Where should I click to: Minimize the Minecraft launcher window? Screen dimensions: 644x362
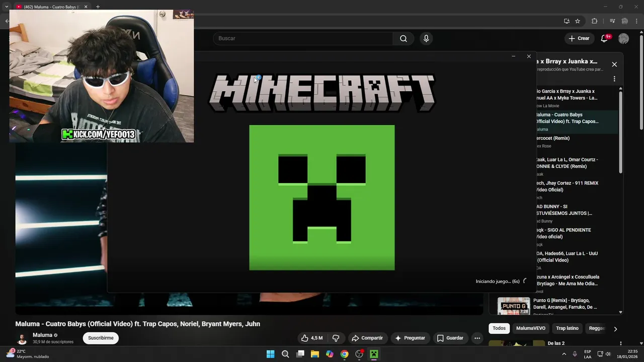(x=513, y=56)
